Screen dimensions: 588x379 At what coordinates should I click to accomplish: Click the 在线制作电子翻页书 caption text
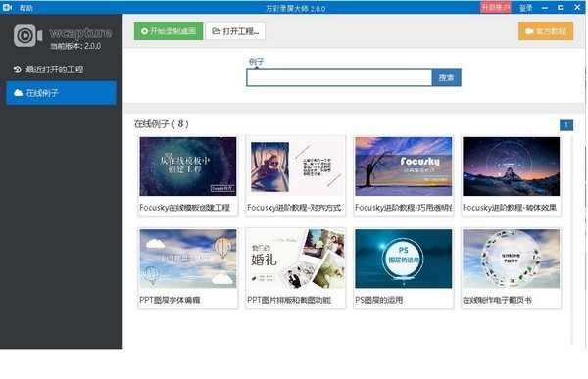coord(497,300)
